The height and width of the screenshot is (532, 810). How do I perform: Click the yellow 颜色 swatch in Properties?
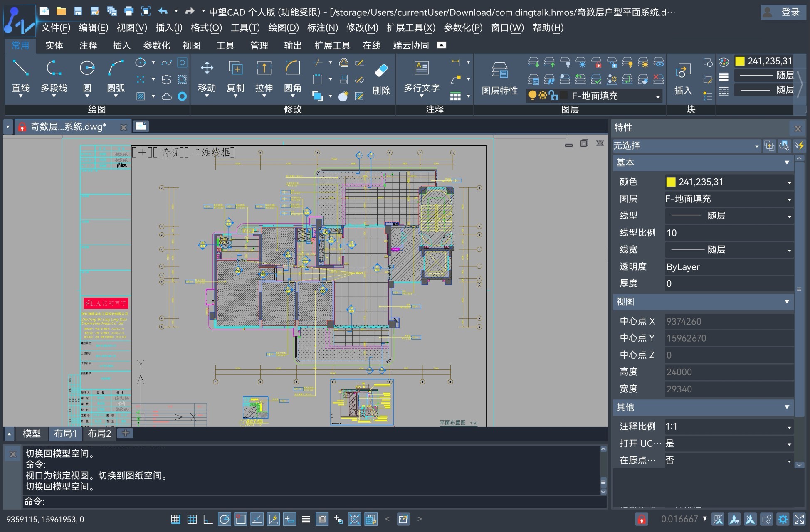point(671,182)
